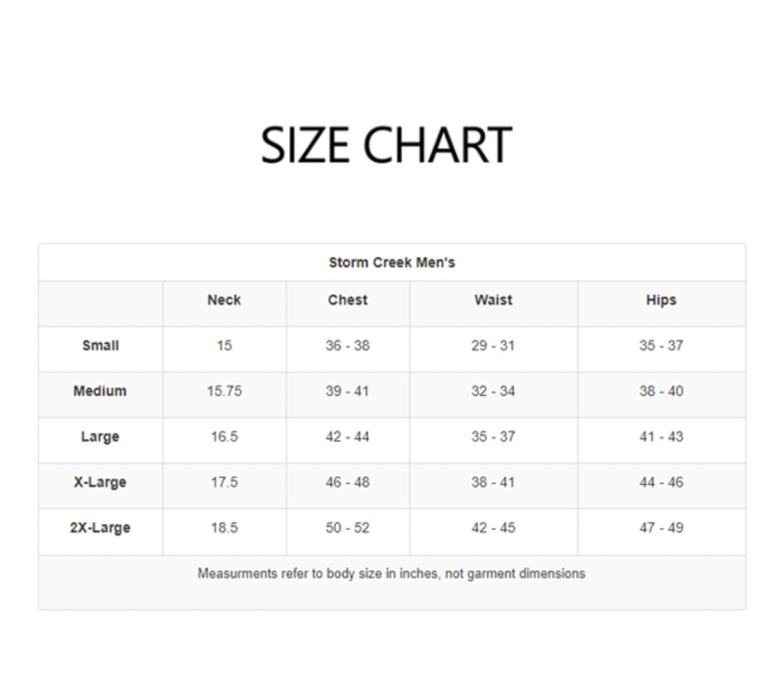The width and height of the screenshot is (784, 693).
Task: Click the Medium neck value 15.75
Action: pos(224,391)
